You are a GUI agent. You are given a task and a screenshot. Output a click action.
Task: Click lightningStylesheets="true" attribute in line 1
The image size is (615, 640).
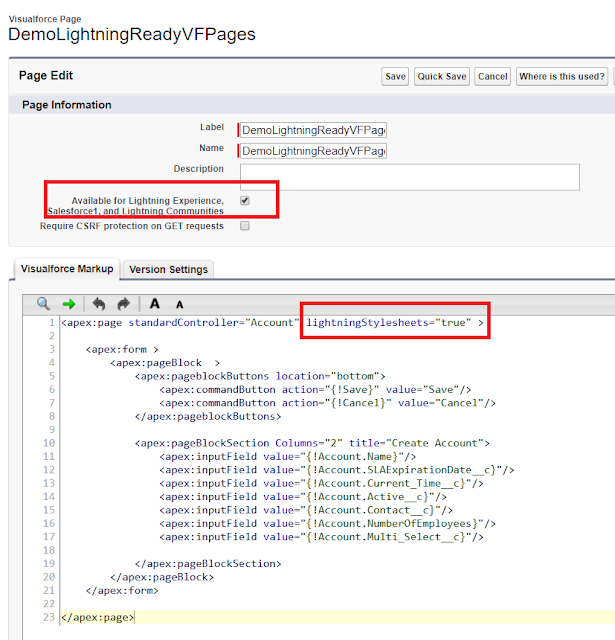(x=389, y=322)
